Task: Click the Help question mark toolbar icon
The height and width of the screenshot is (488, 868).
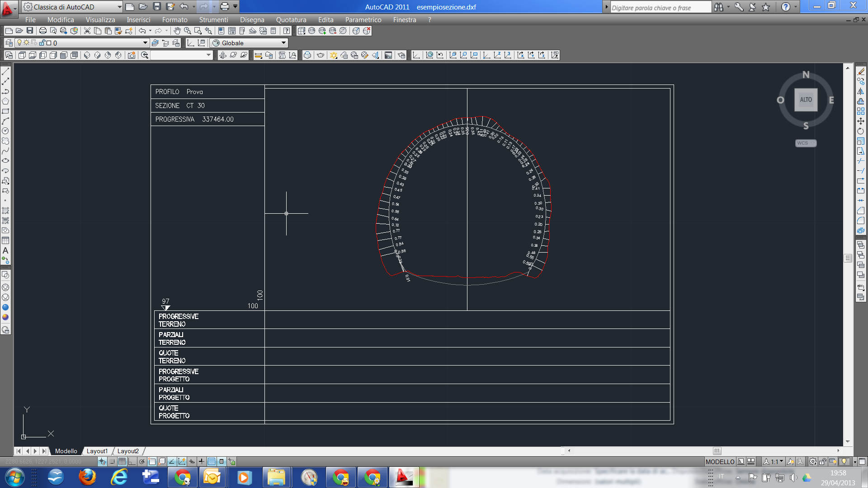Action: tap(287, 31)
